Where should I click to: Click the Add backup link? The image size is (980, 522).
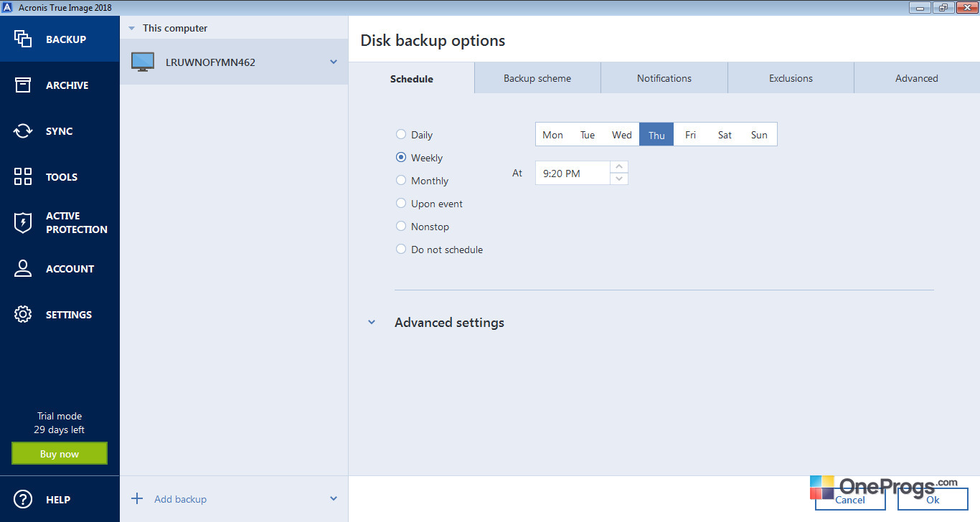click(x=180, y=499)
